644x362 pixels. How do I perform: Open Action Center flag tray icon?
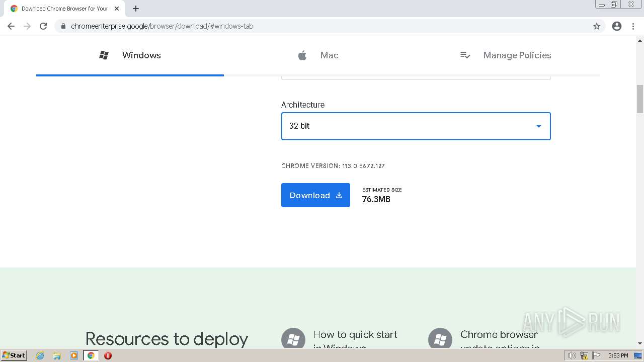596,355
